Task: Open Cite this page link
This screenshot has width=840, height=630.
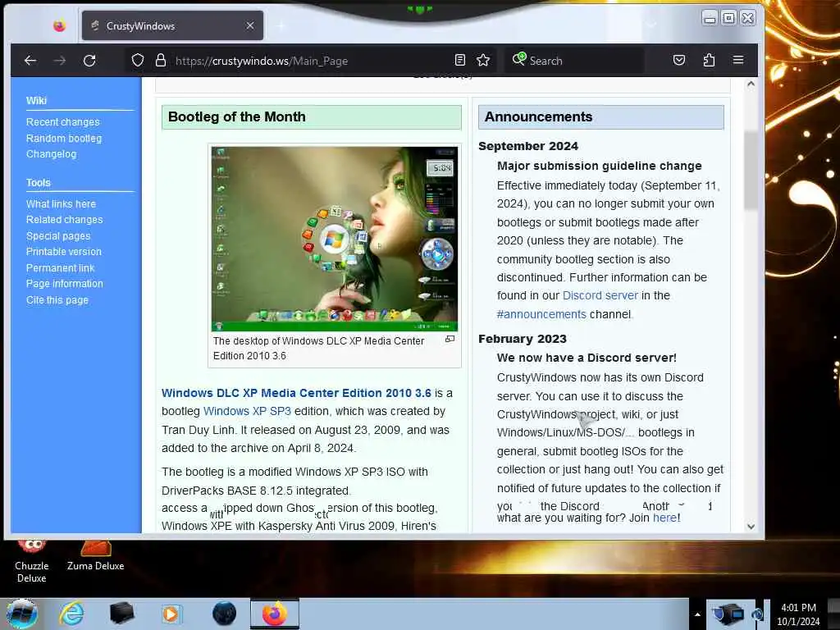Action: pos(57,300)
